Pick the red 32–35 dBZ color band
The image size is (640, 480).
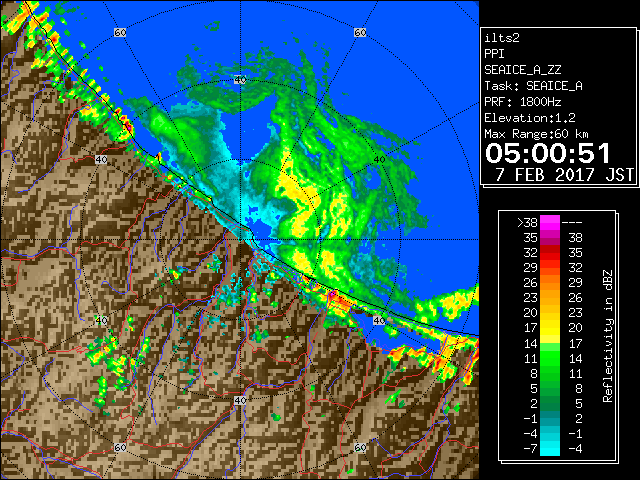pos(550,253)
